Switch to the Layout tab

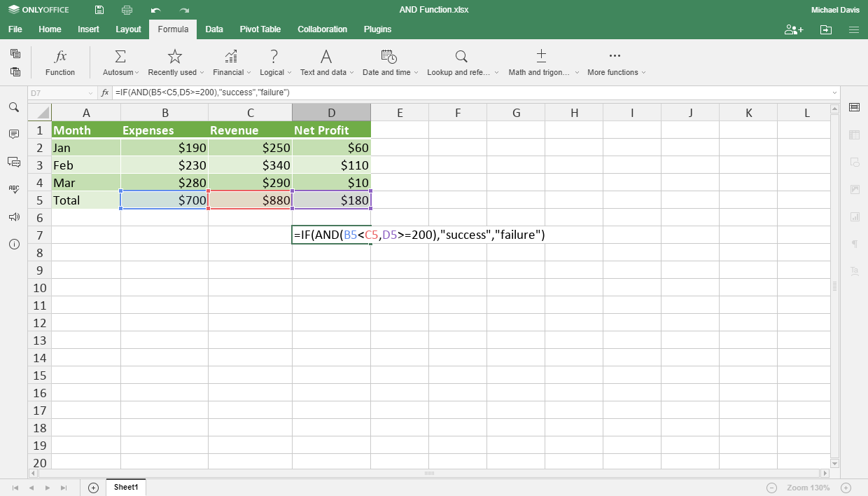coord(128,29)
